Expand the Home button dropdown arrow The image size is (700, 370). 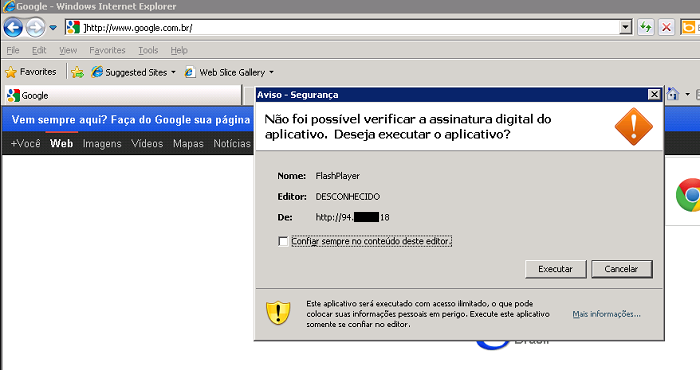(688, 94)
